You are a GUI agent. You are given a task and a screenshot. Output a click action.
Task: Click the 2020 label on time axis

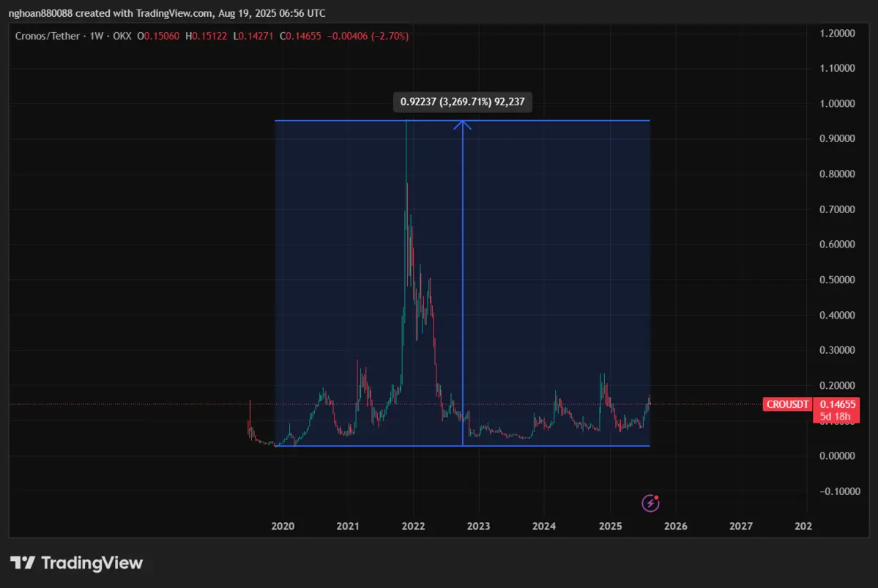coord(283,526)
